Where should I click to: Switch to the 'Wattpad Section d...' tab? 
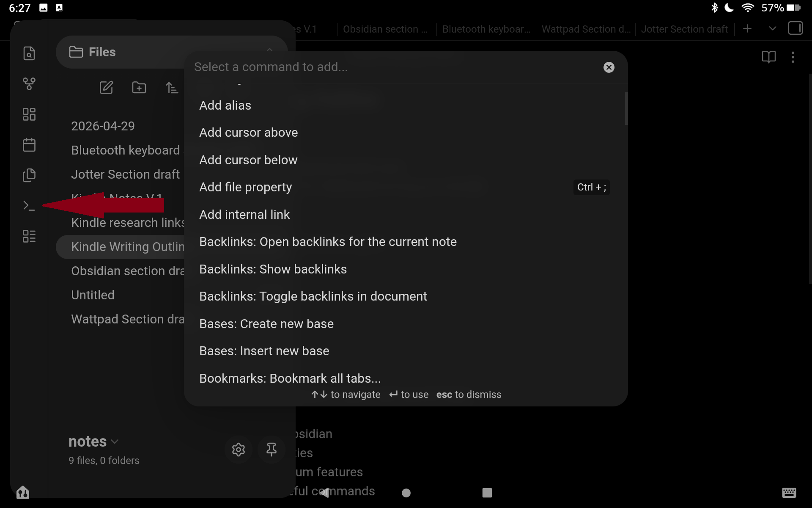point(586,29)
